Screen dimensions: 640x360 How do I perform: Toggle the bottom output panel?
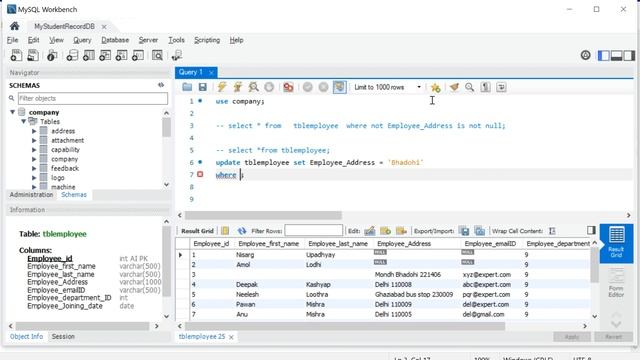pos(616,56)
